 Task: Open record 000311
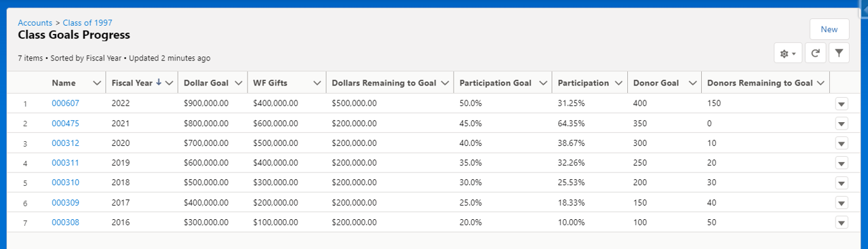tap(65, 163)
